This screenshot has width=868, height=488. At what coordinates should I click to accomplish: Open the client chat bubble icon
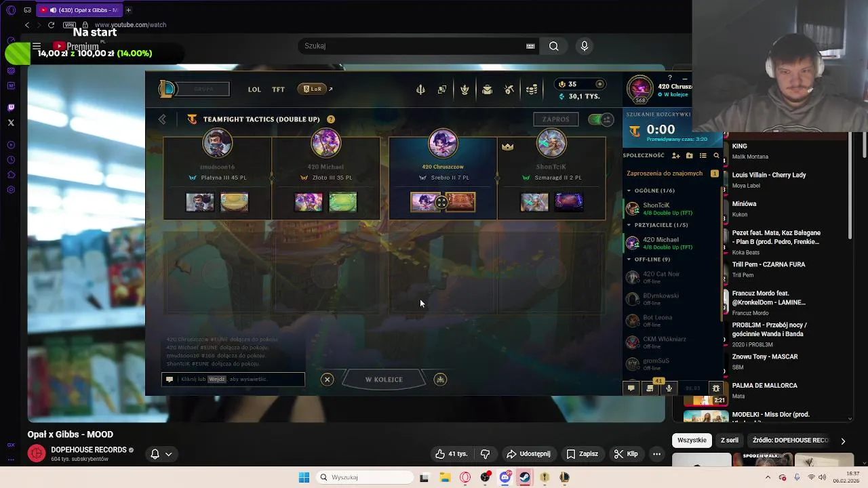[x=631, y=388]
